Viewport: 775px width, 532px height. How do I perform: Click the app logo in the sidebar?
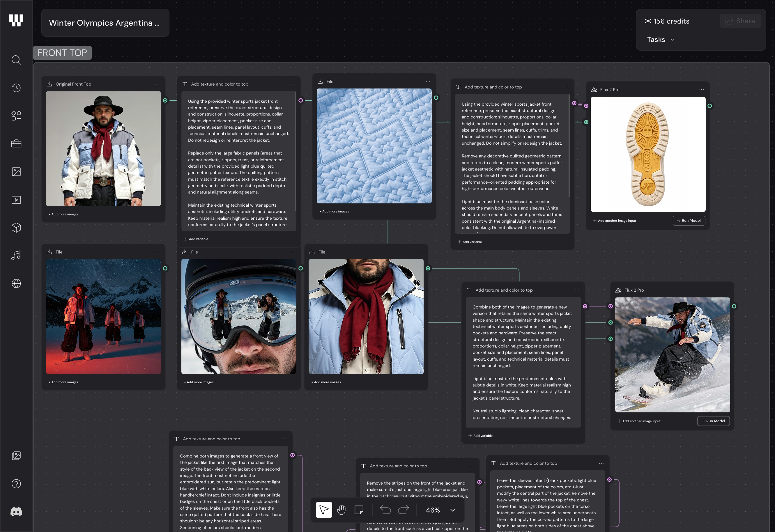click(x=16, y=20)
